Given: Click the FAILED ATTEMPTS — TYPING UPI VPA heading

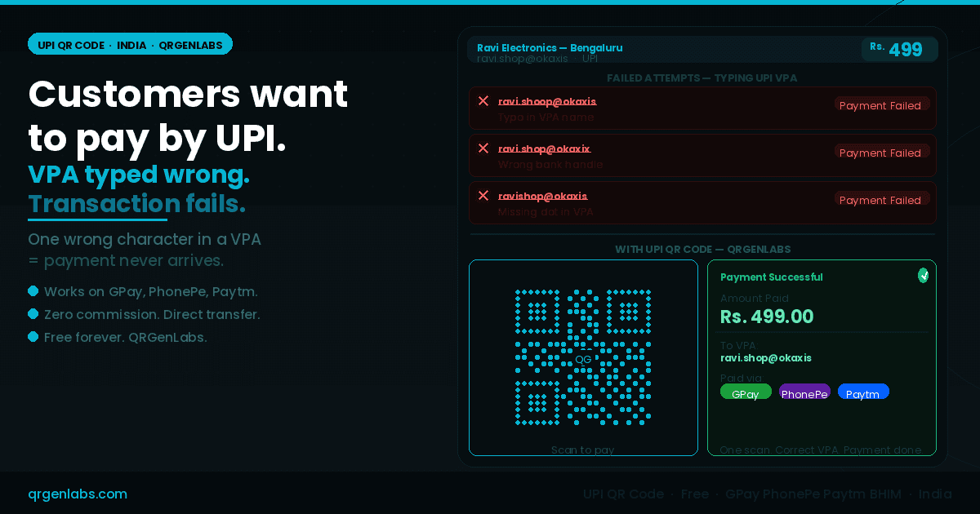Looking at the screenshot, I should click(702, 78).
